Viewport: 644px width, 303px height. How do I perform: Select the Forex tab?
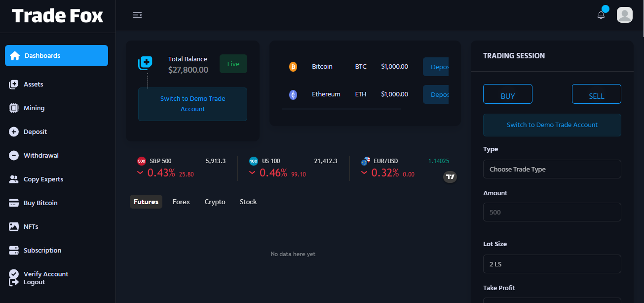coord(181,202)
